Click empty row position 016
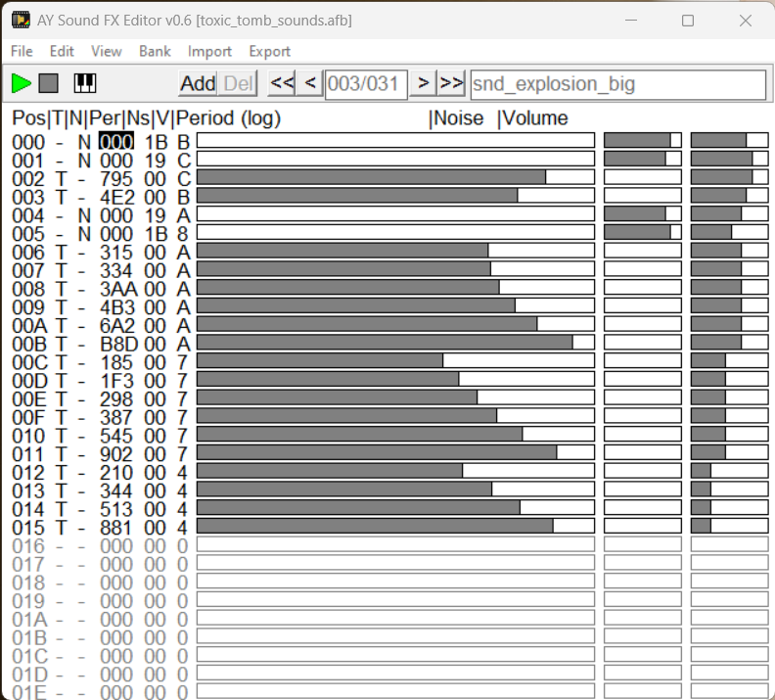This screenshot has height=700, width=775. (x=28, y=546)
